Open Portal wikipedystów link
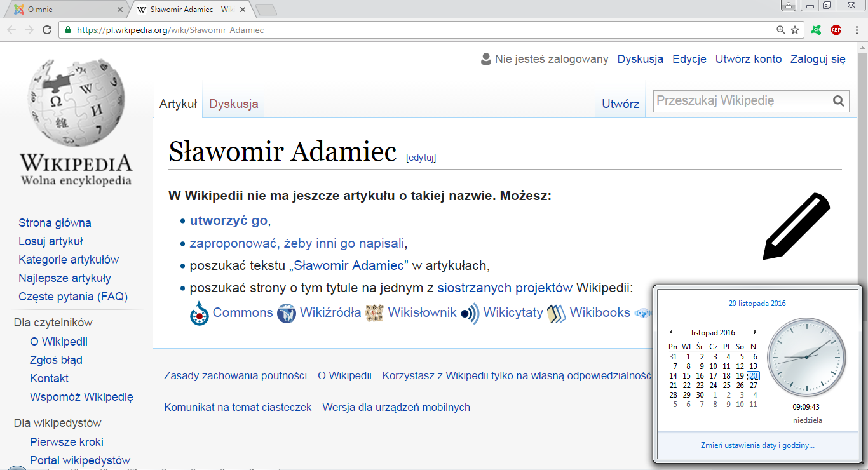868x470 pixels. point(80,460)
